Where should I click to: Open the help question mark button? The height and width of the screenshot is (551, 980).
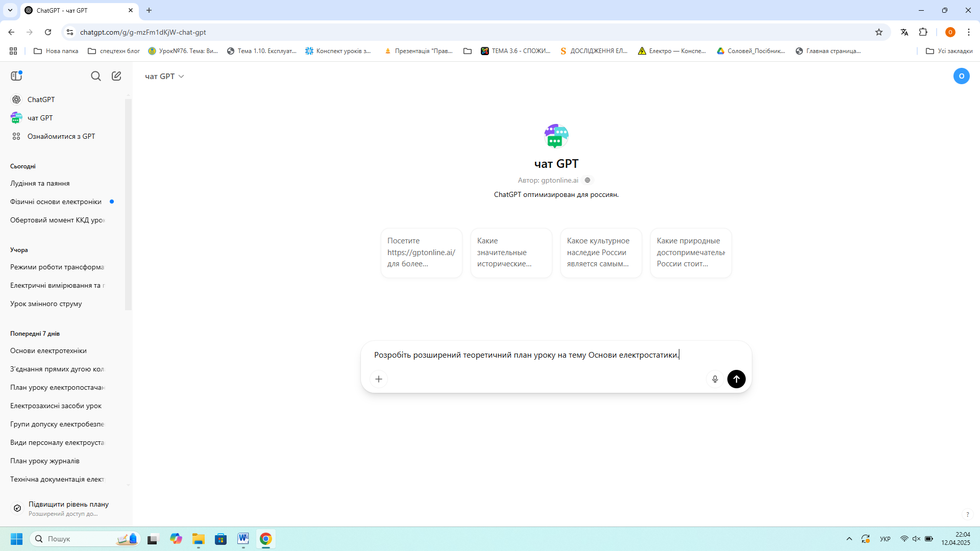[967, 514]
